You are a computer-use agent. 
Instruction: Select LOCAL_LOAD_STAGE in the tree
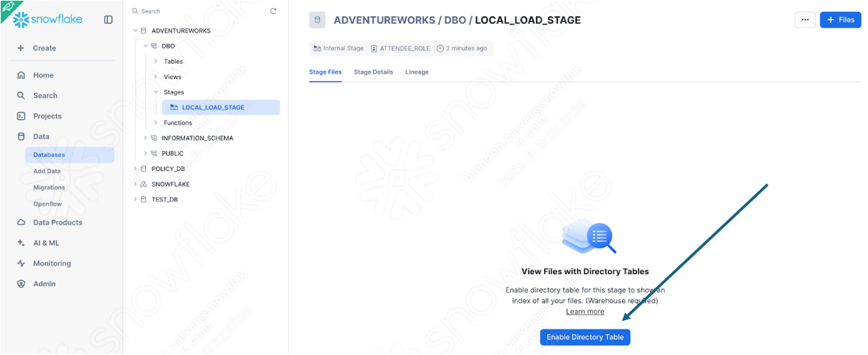(x=221, y=108)
